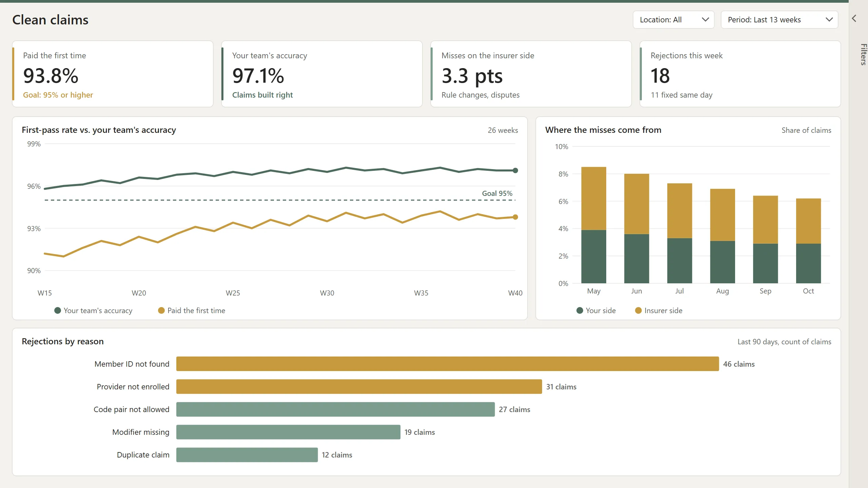Click the Oct stacked column
The image size is (868, 488).
pos(808,241)
